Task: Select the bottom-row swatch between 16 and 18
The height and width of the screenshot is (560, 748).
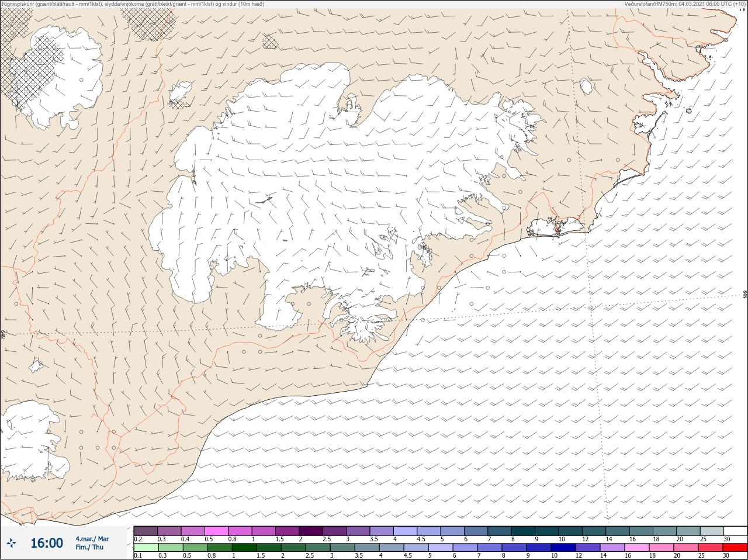Action: coord(638,548)
